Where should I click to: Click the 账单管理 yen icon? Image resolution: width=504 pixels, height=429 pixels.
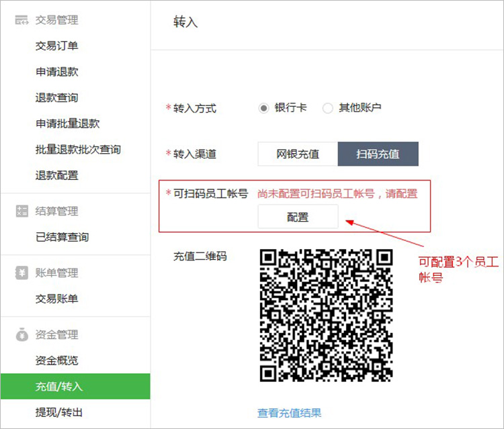pos(22,273)
